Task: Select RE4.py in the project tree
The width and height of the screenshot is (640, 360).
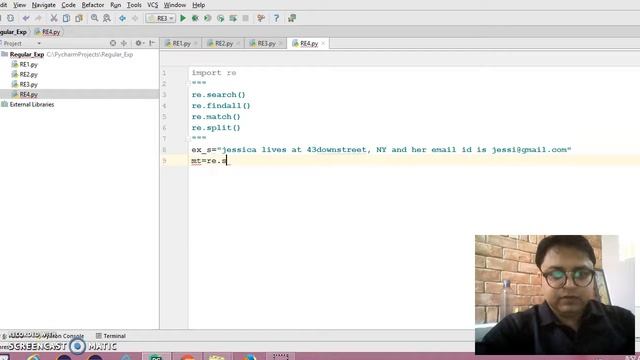Action: click(x=28, y=94)
